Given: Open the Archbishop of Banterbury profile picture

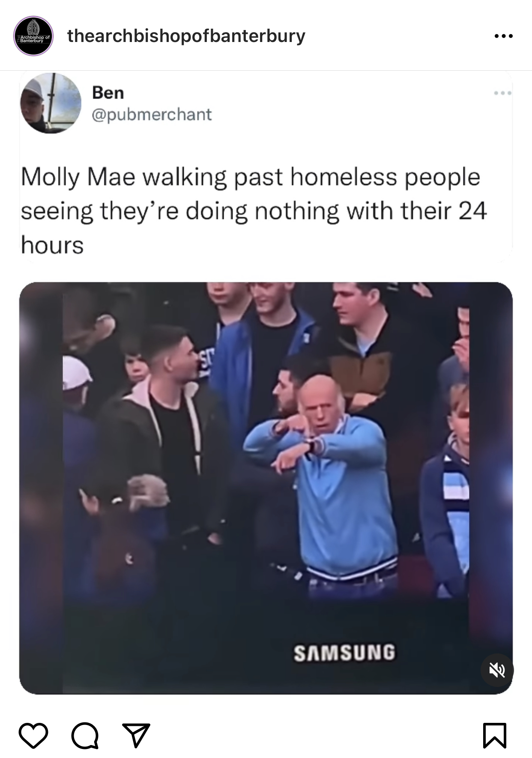Looking at the screenshot, I should (33, 36).
